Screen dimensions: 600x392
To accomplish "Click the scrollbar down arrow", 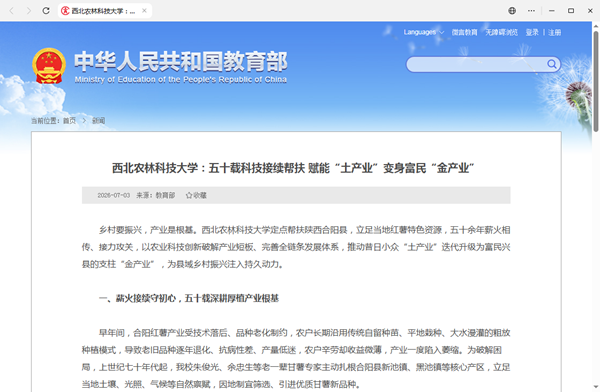I will (596, 387).
